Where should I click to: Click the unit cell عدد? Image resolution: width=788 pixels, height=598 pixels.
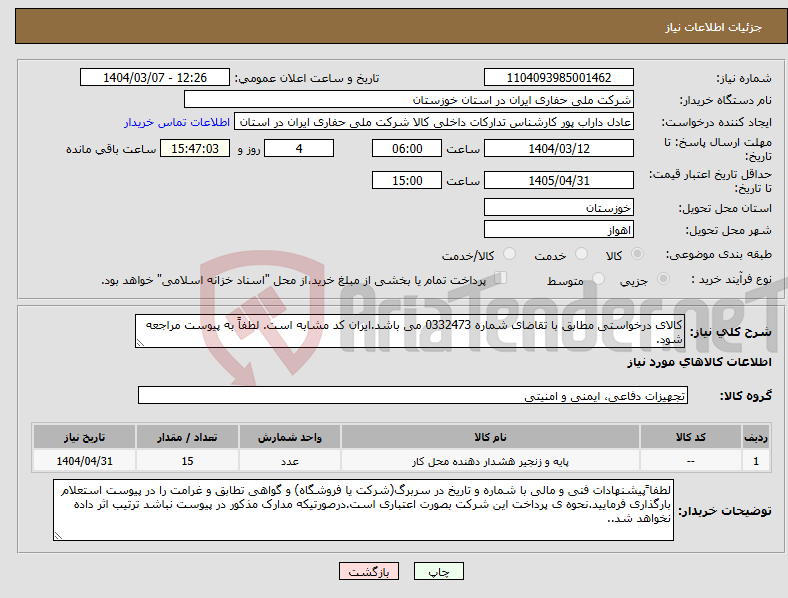[290, 461]
